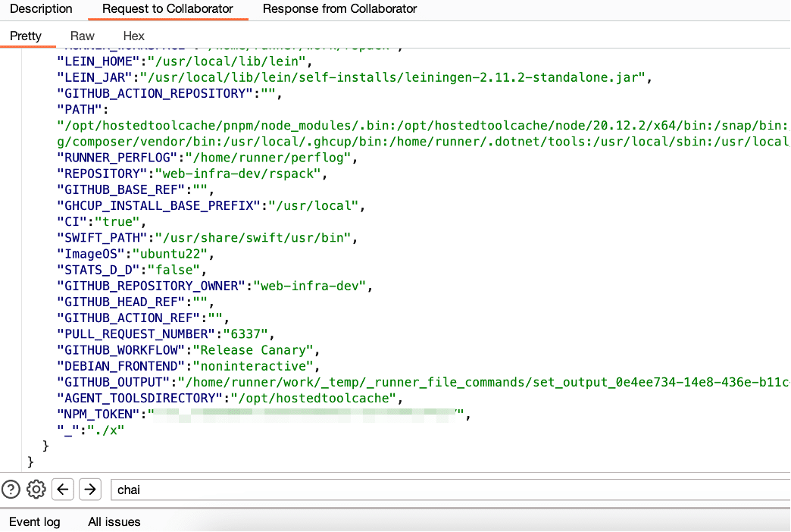Open the search help icon
791x532 pixels.
tap(11, 489)
